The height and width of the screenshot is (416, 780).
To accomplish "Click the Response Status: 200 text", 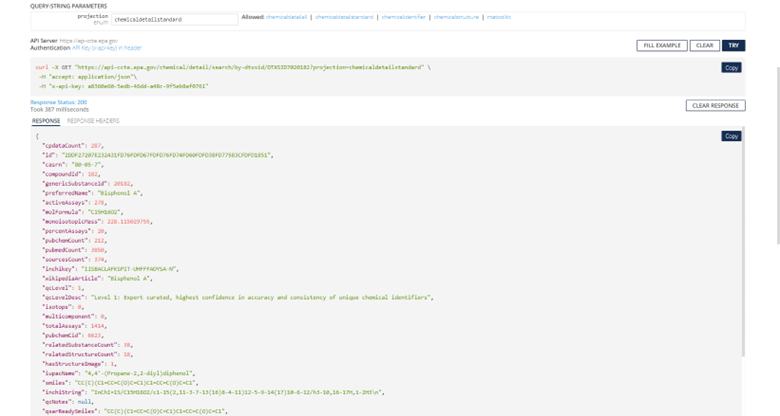I will (x=59, y=102).
